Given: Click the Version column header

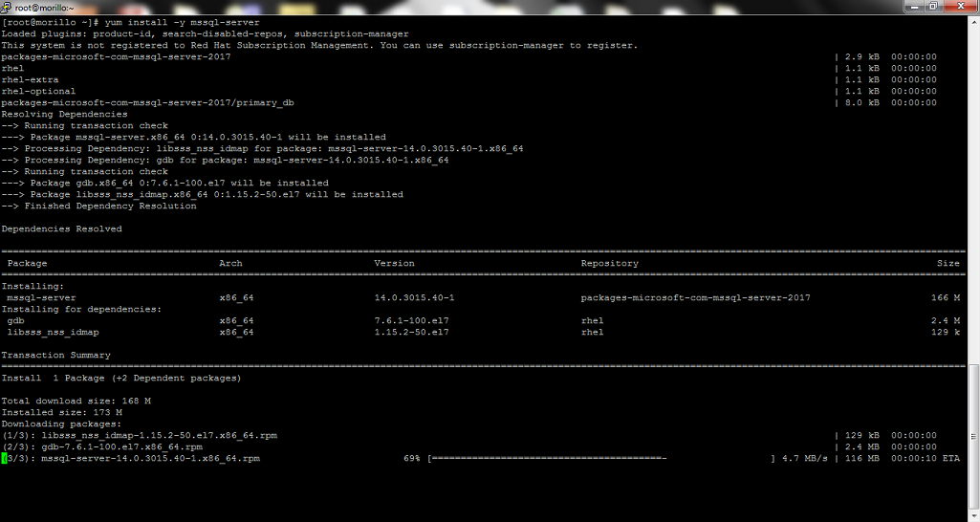Looking at the screenshot, I should pyautogui.click(x=394, y=263).
